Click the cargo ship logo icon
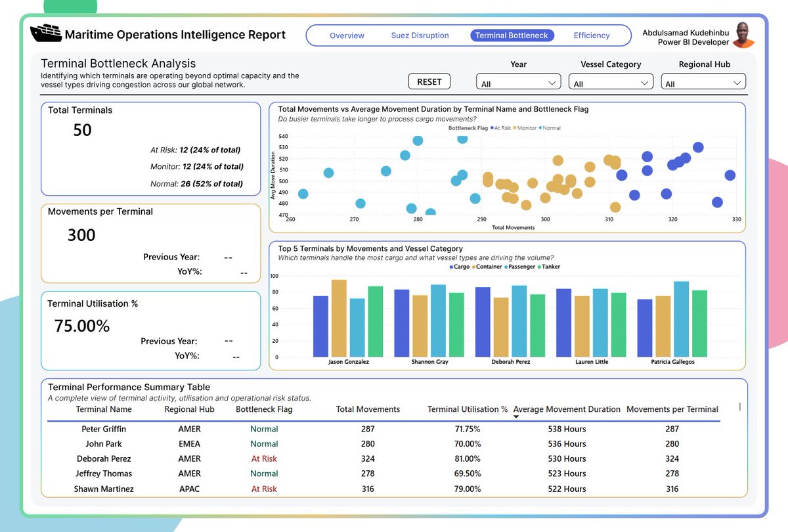Screen dimensions: 788x532 [46, 33]
